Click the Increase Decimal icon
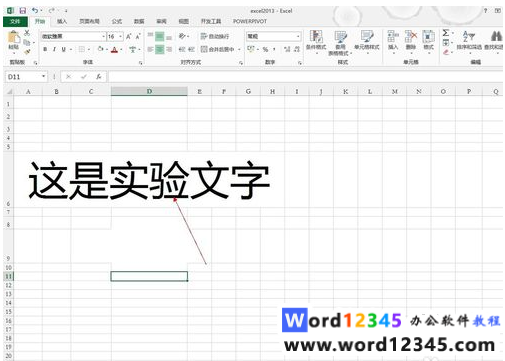The width and height of the screenshot is (505, 361). [x=287, y=49]
